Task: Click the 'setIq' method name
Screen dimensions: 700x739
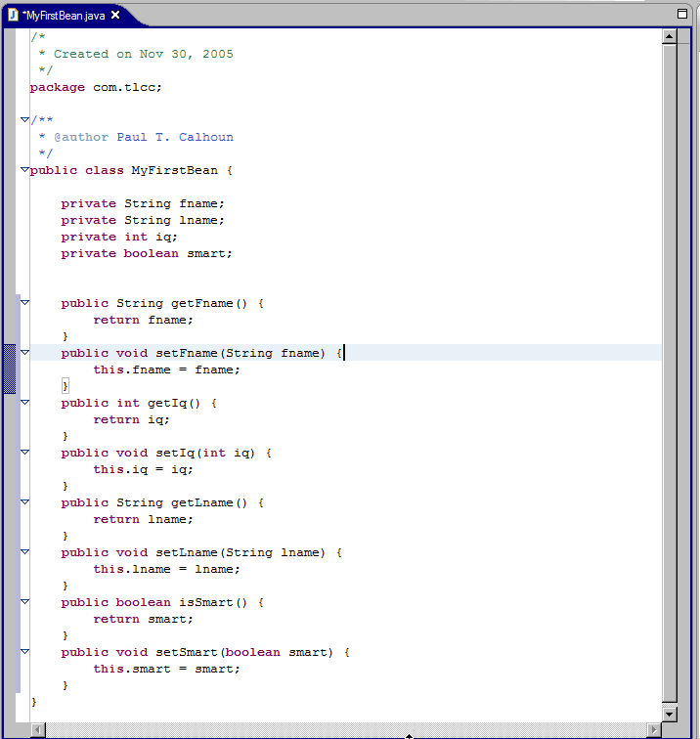Action: click(x=175, y=454)
